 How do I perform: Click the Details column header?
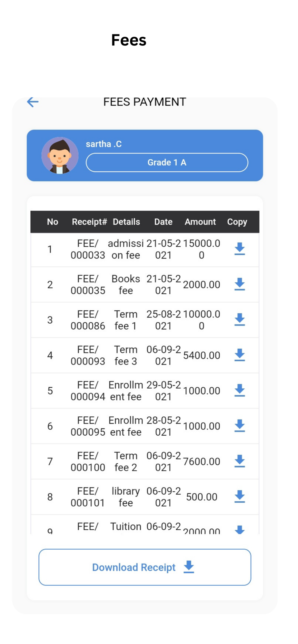[126, 222]
